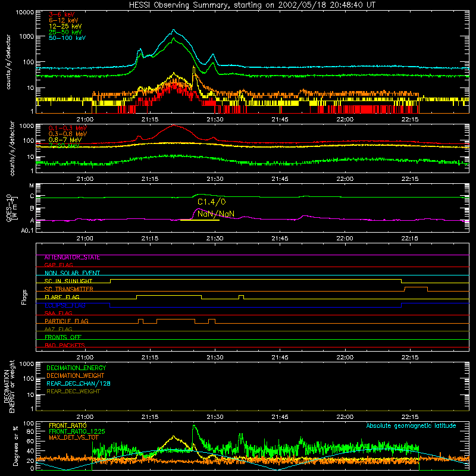Select the DECIMATION_ENERGY legend label
Screen dimensions: 476x476
point(76,368)
